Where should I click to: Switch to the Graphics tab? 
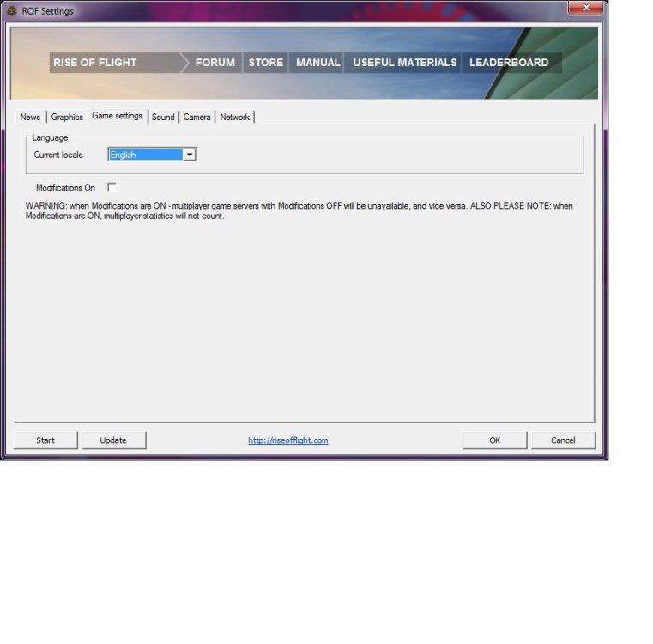[67, 117]
